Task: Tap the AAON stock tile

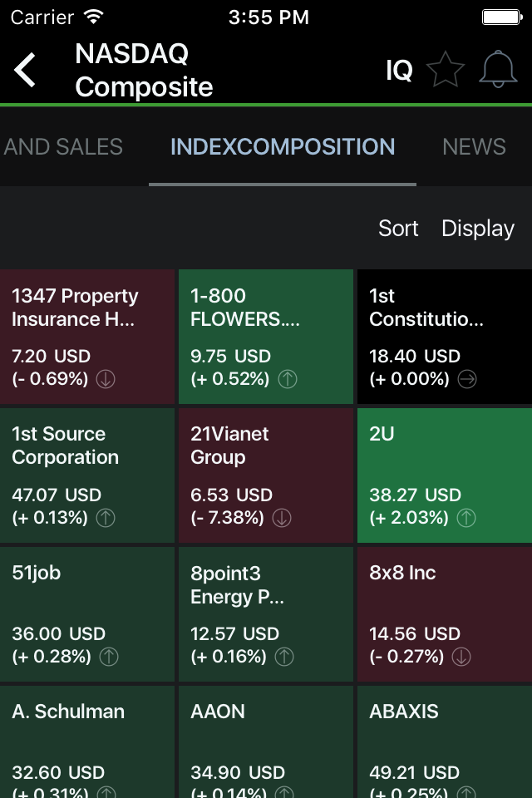Action: click(x=266, y=740)
